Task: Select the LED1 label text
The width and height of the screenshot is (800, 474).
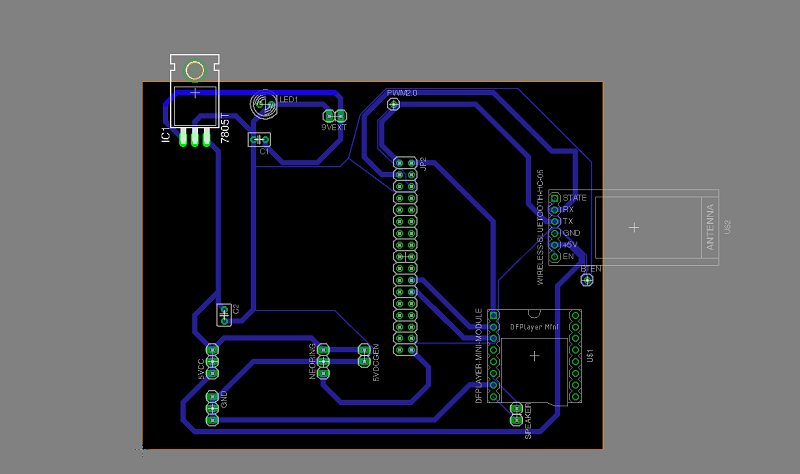Action: pos(289,99)
